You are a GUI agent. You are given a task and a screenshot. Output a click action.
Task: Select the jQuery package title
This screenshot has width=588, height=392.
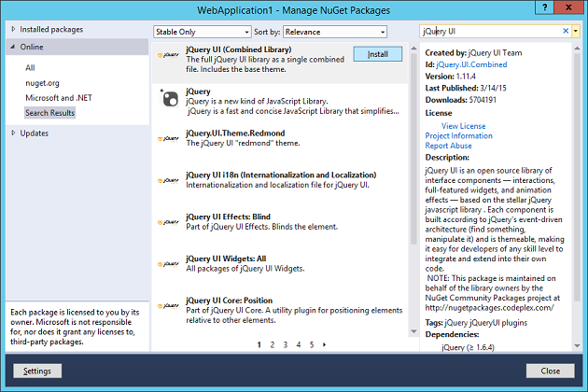coord(198,91)
